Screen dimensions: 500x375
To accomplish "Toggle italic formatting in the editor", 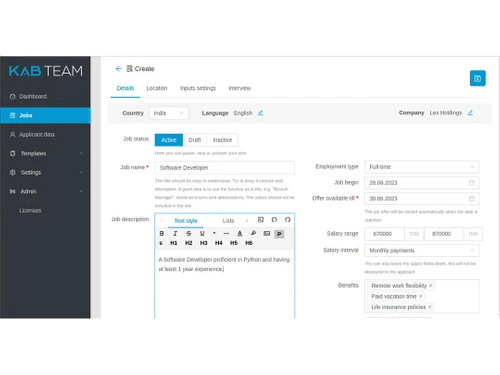I will (175, 234).
